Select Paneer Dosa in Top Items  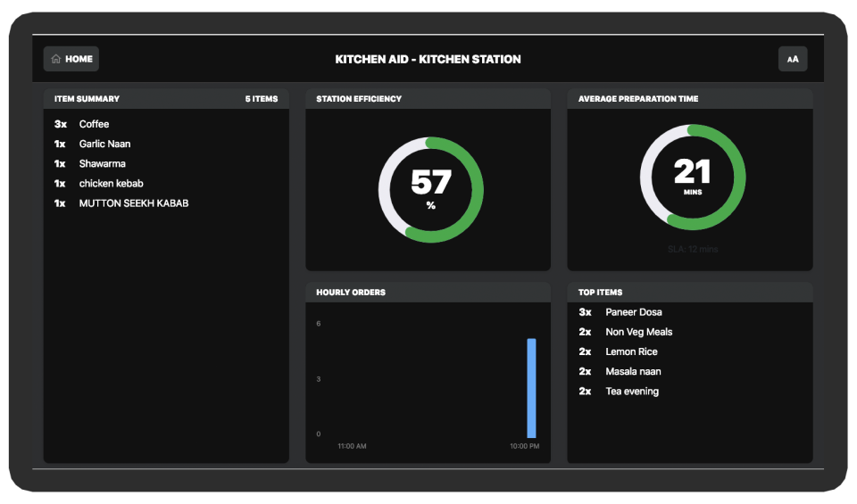pyautogui.click(x=690, y=312)
